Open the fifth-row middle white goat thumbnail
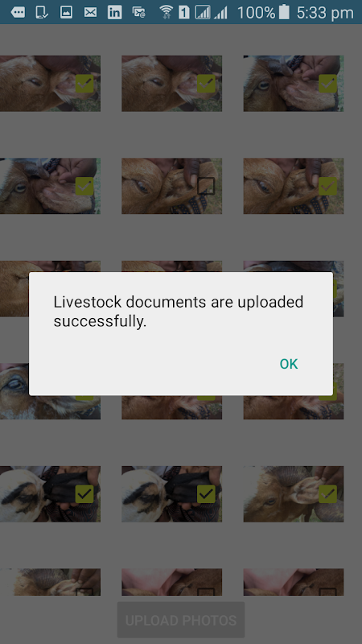 click(x=171, y=493)
